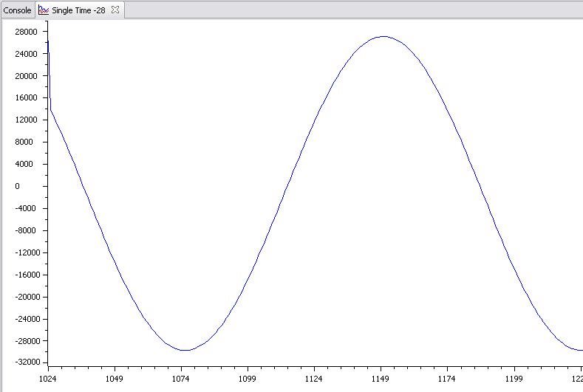
Task: Click the -12000 y-axis label
Action: click(x=26, y=252)
